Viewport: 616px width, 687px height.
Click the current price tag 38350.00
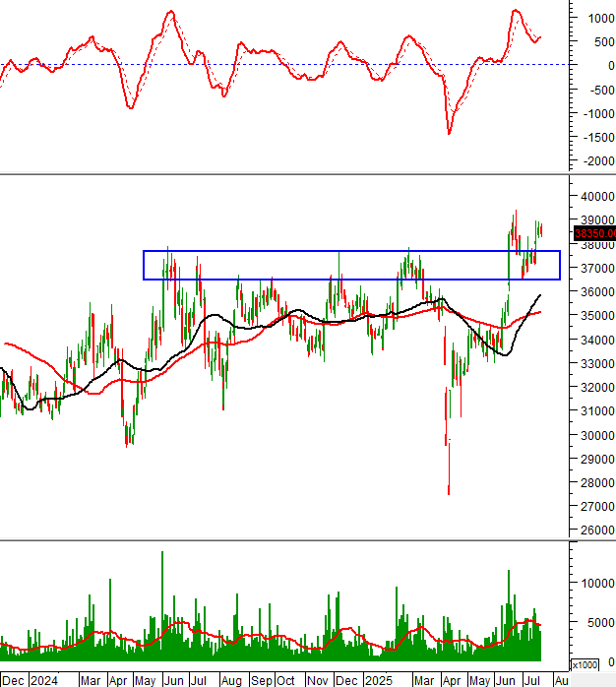pyautogui.click(x=595, y=233)
